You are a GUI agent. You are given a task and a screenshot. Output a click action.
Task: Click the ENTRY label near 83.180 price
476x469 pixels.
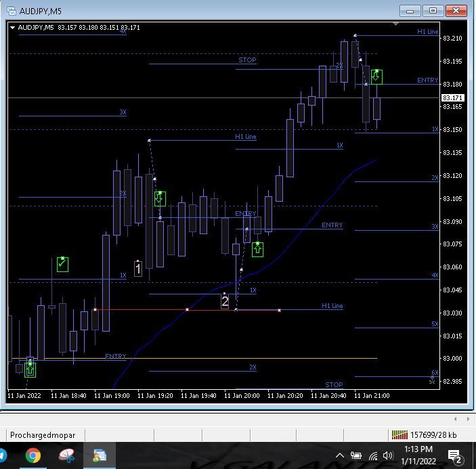(427, 81)
